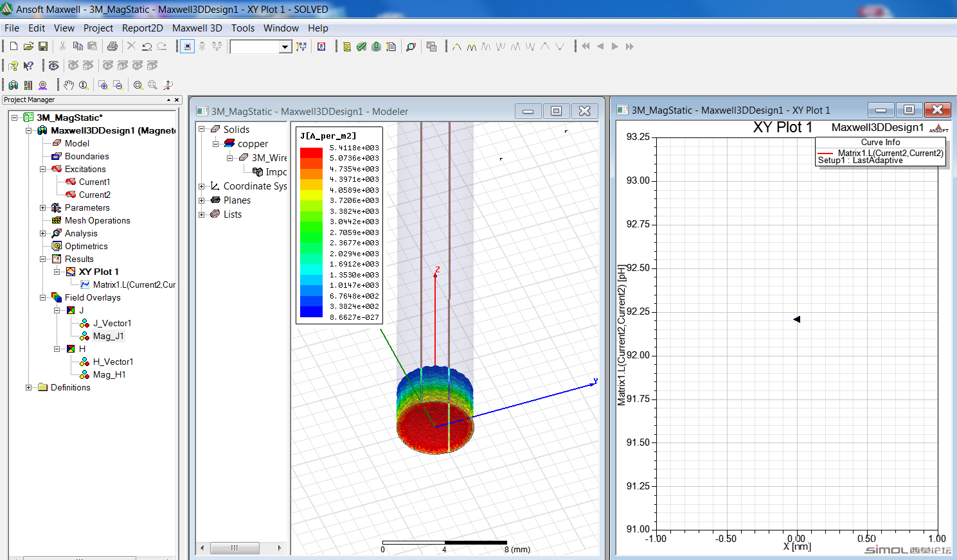This screenshot has width=957, height=560.
Task: Click the binoculars icon in the bottom toolbar row
Action: (13, 85)
